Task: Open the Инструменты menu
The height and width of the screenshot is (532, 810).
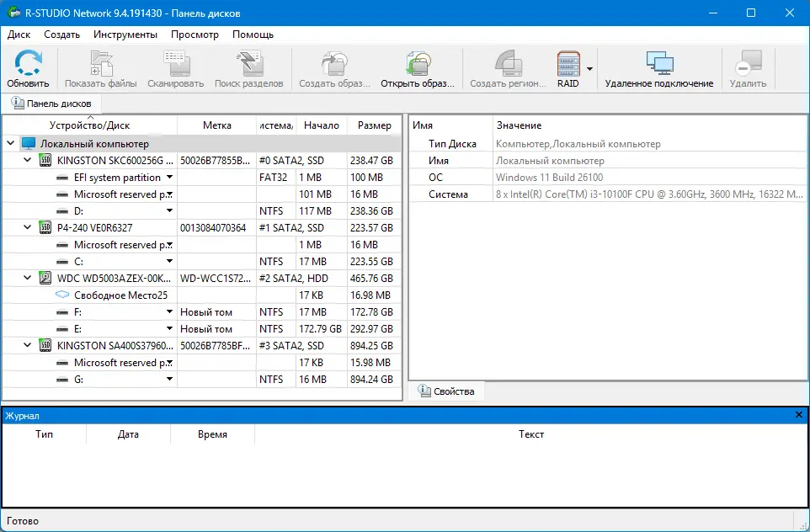Action: 125,35
